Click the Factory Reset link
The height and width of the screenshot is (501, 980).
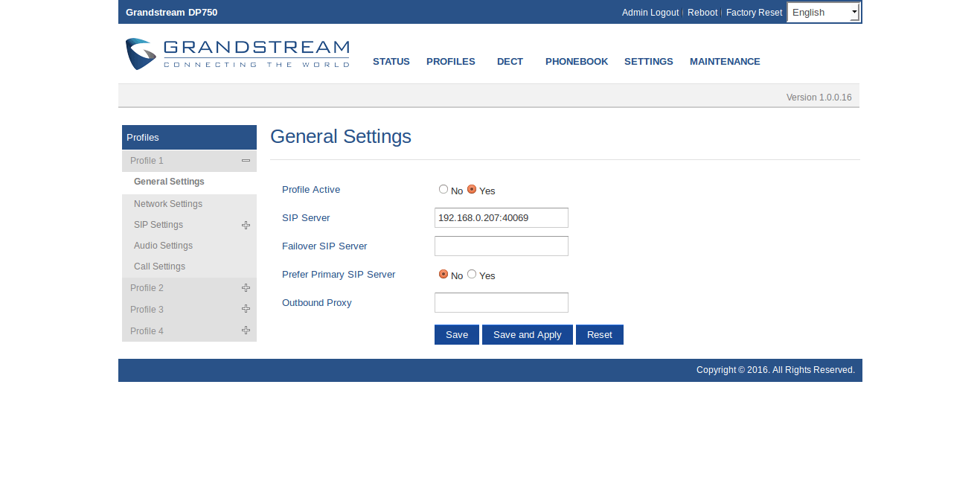[x=754, y=13]
